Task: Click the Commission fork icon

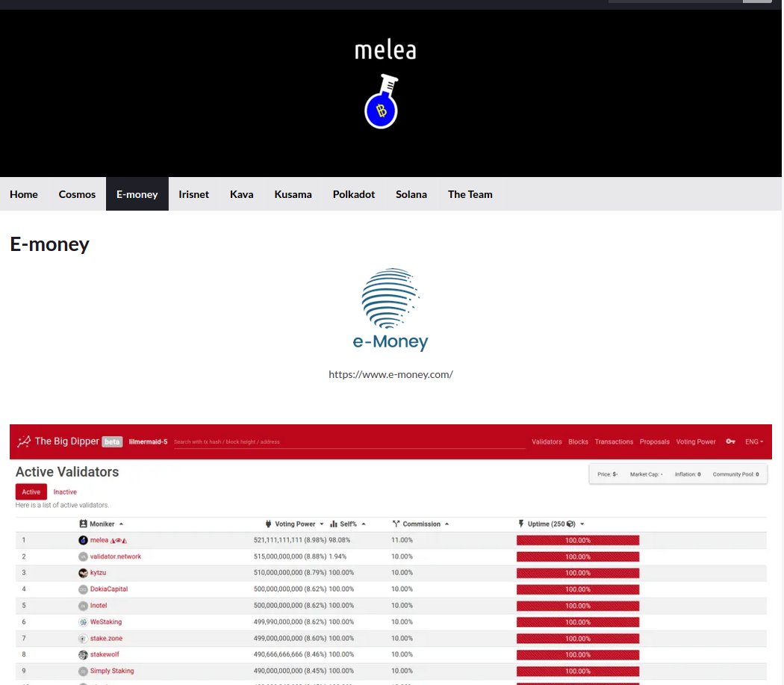Action: point(396,524)
